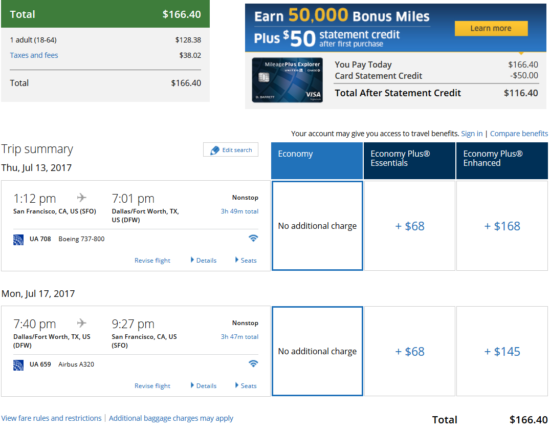Open View fare rules and restrictions
The height and width of the screenshot is (429, 550).
point(51,418)
